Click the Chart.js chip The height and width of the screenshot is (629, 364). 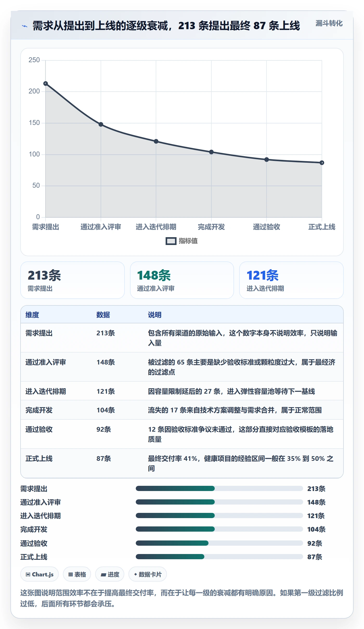(x=40, y=574)
